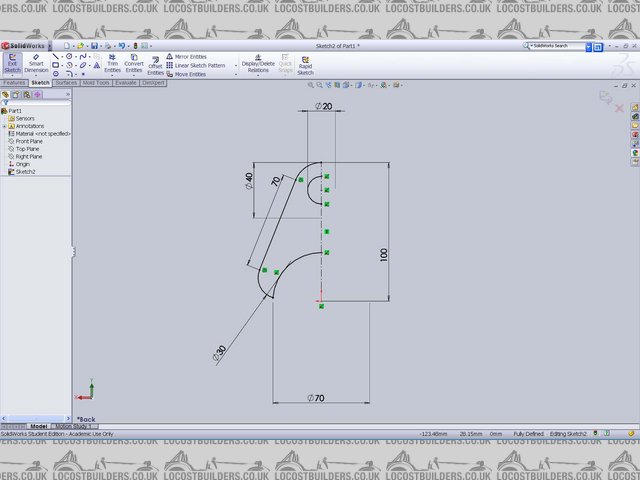This screenshot has width=640, height=480.
Task: Select Front Plane in the feature tree
Action: click(x=29, y=141)
